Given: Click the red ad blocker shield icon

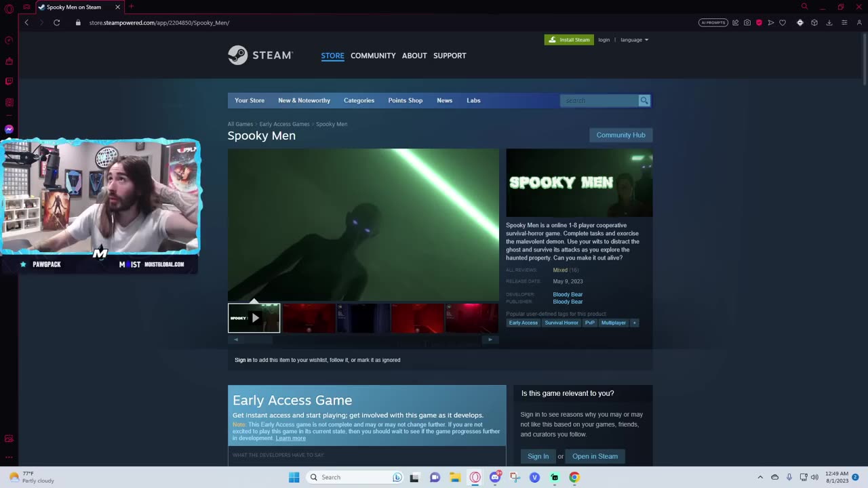Looking at the screenshot, I should pos(759,22).
